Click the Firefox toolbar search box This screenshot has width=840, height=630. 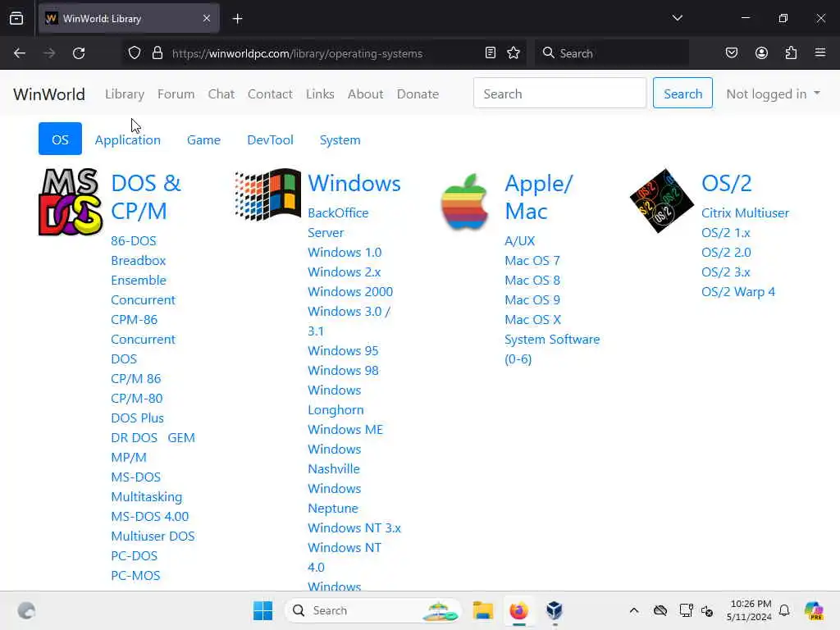(612, 53)
